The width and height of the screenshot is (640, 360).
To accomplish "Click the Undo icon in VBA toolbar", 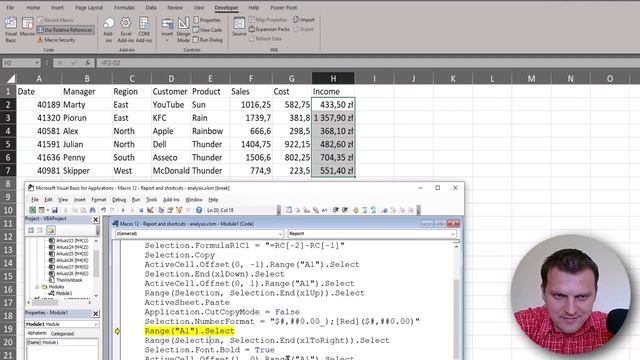I will [103, 210].
